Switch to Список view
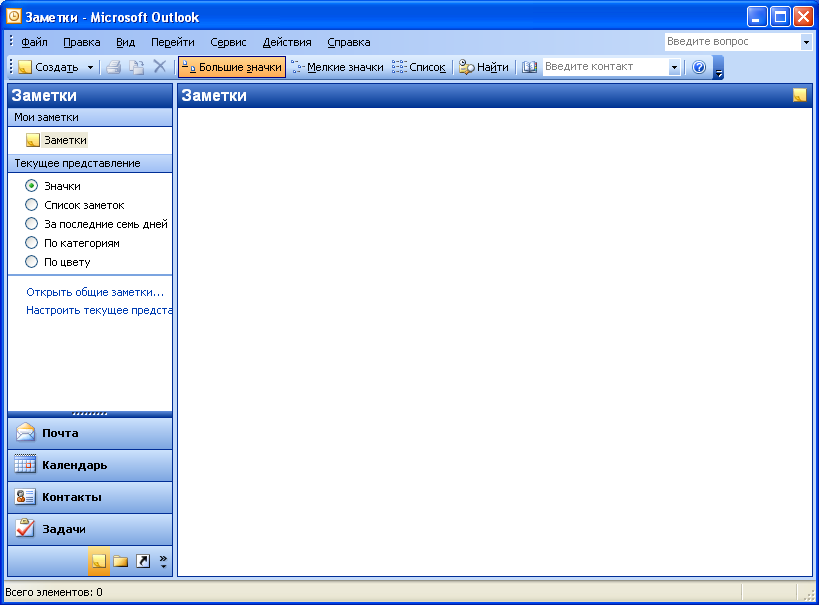The width and height of the screenshot is (819, 605). [419, 67]
